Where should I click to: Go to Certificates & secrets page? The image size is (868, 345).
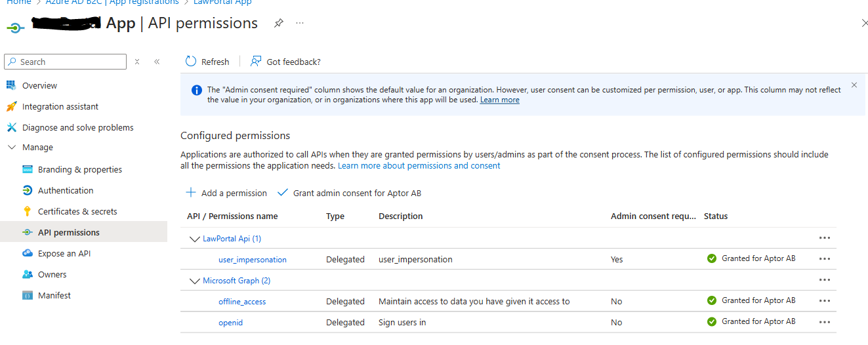[77, 211]
